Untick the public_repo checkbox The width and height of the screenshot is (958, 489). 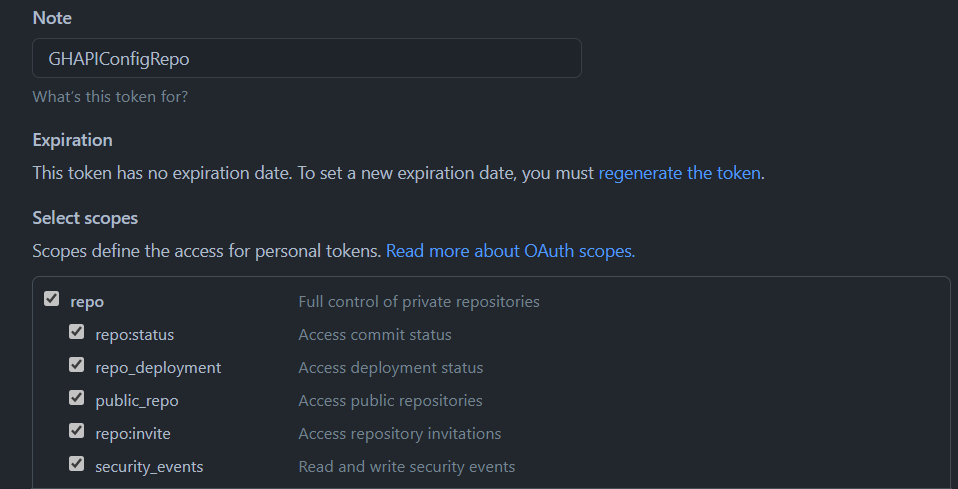point(76,398)
